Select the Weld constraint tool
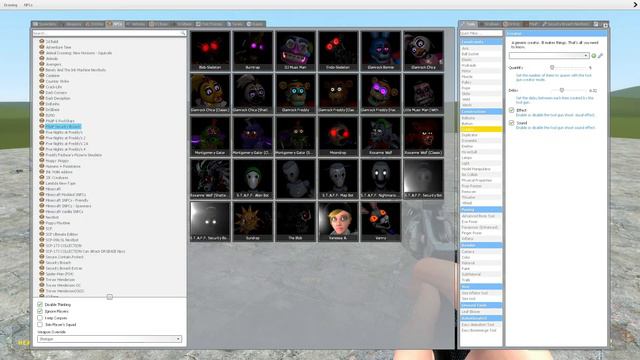 (481, 99)
